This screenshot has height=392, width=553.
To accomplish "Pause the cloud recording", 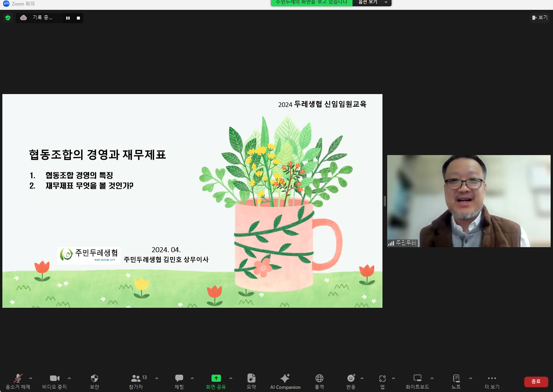I will coord(68,18).
